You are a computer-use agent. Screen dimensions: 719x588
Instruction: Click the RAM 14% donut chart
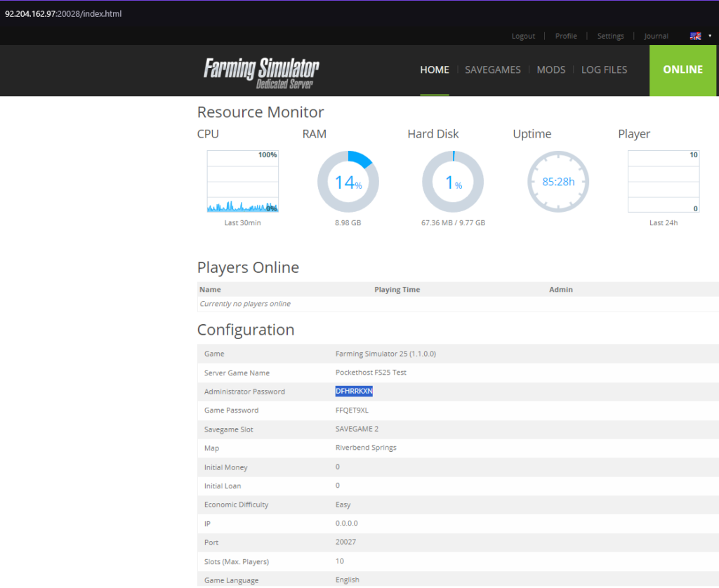tap(348, 182)
